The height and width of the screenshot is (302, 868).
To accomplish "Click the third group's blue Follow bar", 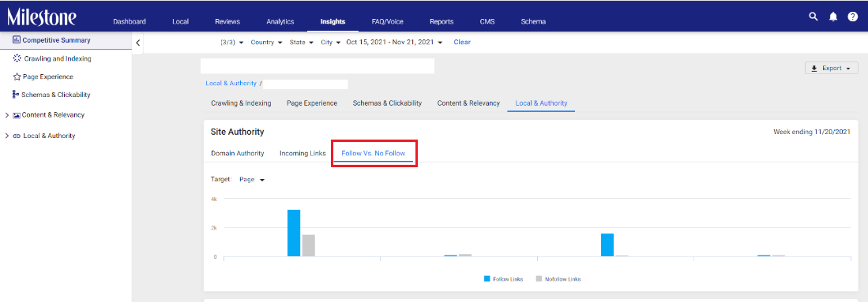I will (x=607, y=245).
